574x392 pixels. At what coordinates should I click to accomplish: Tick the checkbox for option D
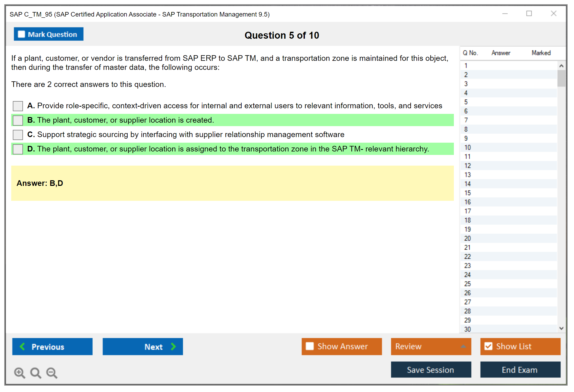click(18, 149)
